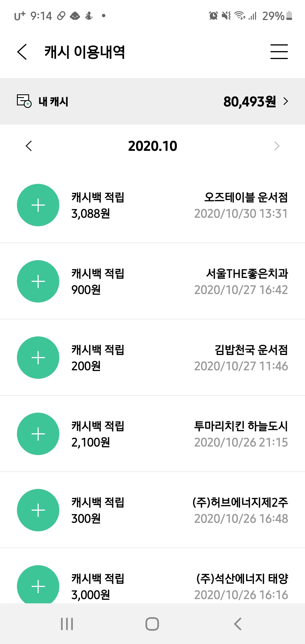Tap the 2020.10 month label

[152, 146]
